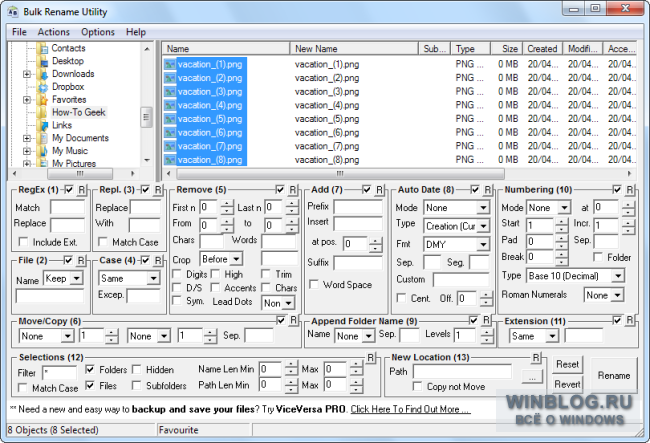
Task: Open the File Name Keep dropdown
Action: tap(76, 278)
